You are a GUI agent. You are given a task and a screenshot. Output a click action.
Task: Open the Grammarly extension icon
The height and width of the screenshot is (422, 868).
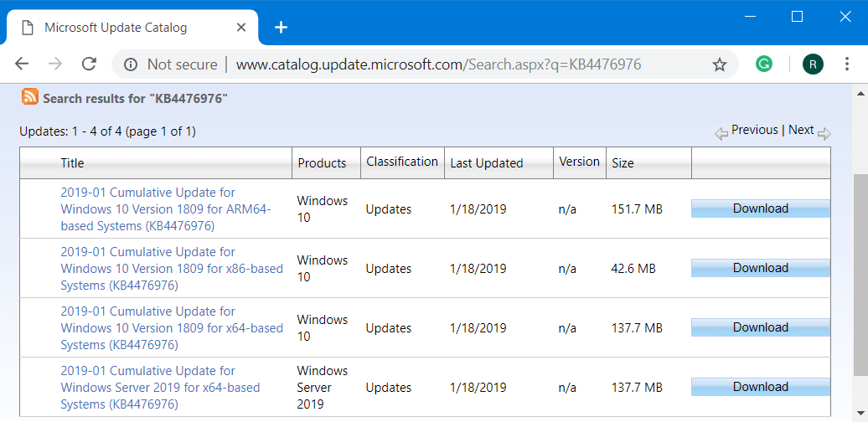tap(764, 64)
